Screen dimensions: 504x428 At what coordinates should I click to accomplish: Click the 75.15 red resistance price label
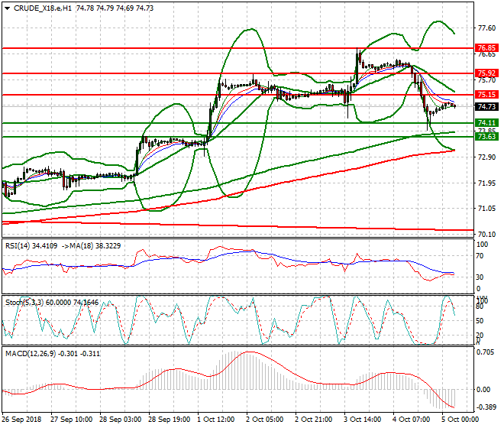click(486, 95)
